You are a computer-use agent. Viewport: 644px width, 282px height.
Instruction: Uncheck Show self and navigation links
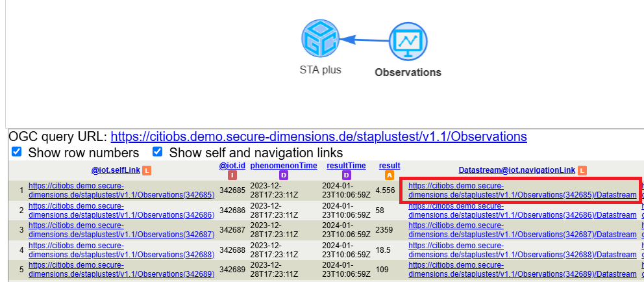point(158,152)
